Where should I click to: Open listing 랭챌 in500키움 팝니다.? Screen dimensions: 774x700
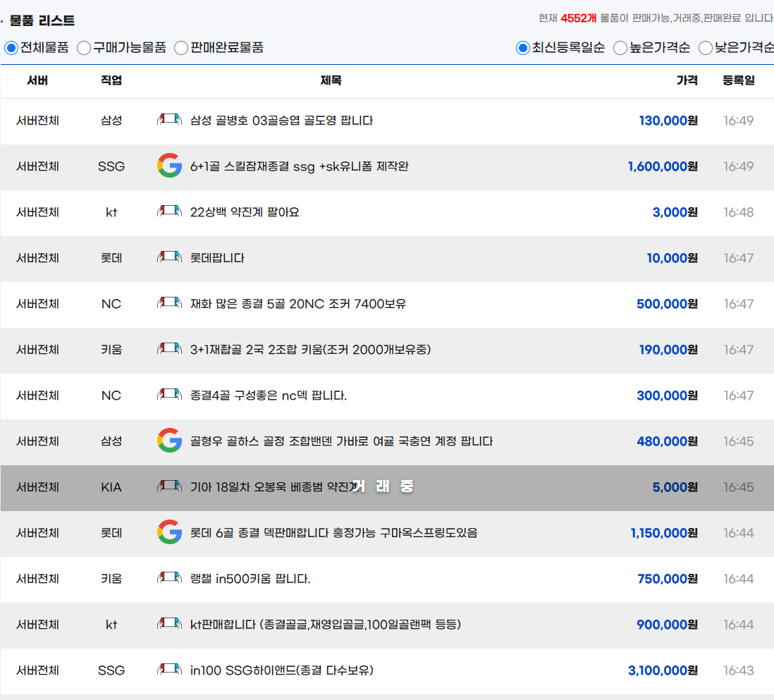coord(250,579)
